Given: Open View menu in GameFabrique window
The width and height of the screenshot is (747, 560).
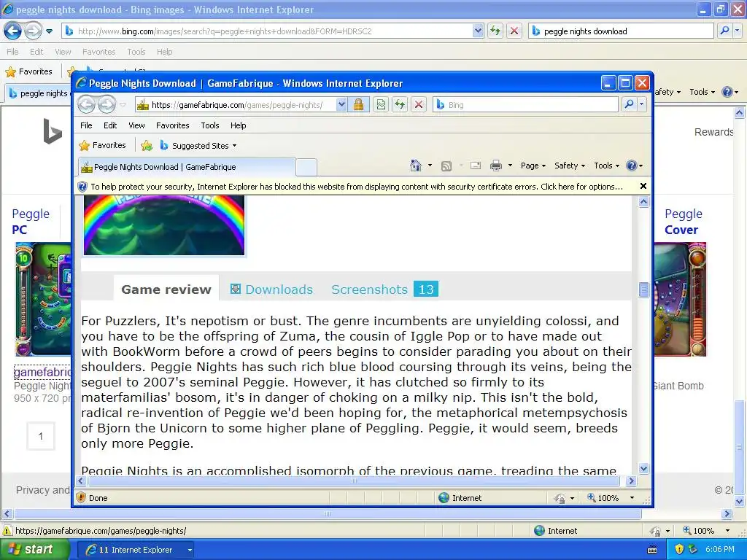Looking at the screenshot, I should tap(136, 125).
